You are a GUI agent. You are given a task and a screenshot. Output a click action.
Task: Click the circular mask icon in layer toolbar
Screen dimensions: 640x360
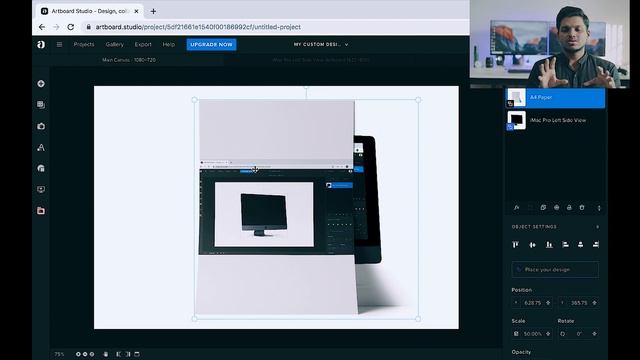tap(556, 208)
